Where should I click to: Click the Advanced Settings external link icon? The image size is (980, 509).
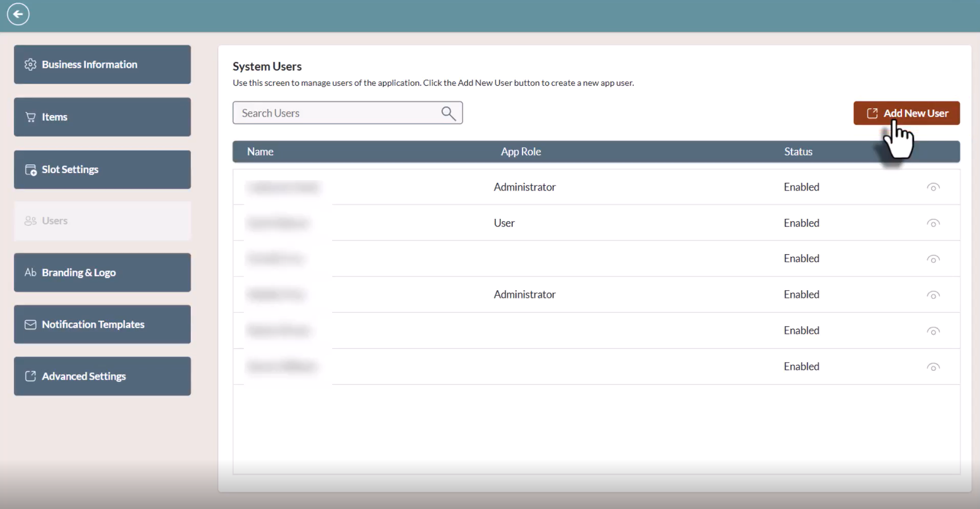(x=30, y=376)
